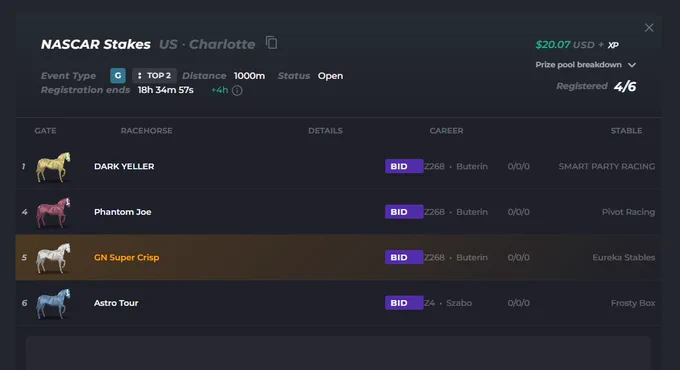Select the GATE column header
680x370 pixels.
click(x=45, y=131)
